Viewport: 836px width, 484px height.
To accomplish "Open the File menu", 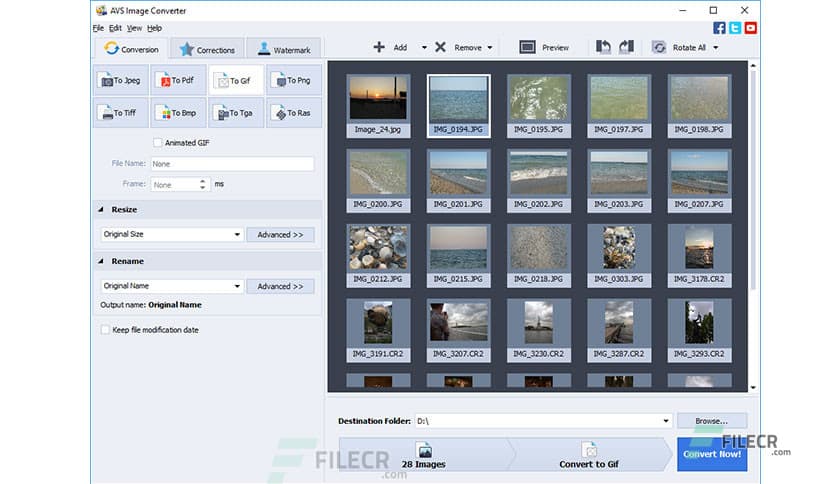I will coord(98,28).
